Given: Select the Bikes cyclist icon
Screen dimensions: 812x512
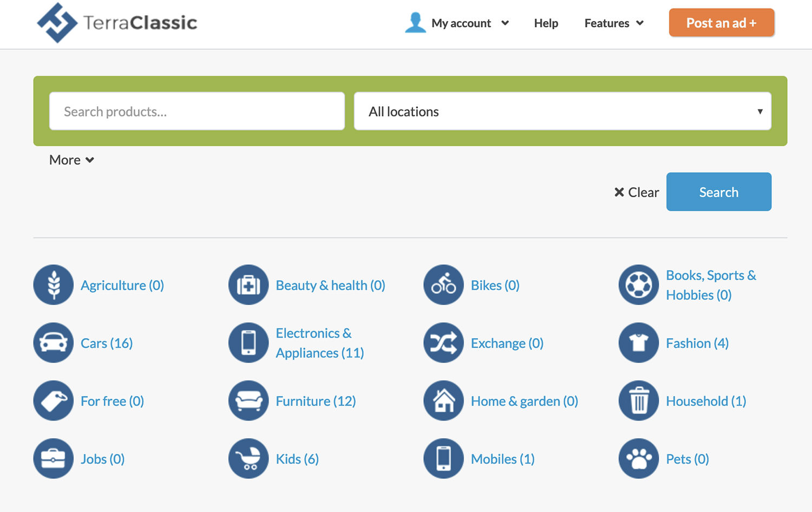Looking at the screenshot, I should click(443, 285).
